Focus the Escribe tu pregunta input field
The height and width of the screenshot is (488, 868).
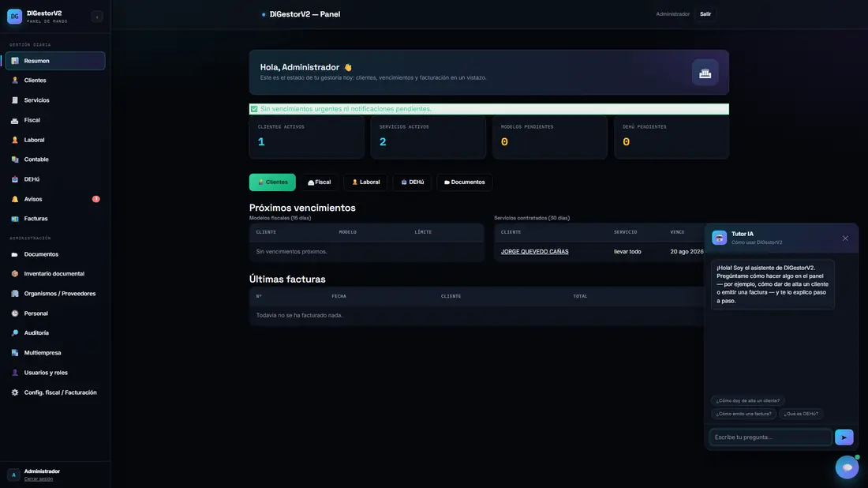[771, 437]
